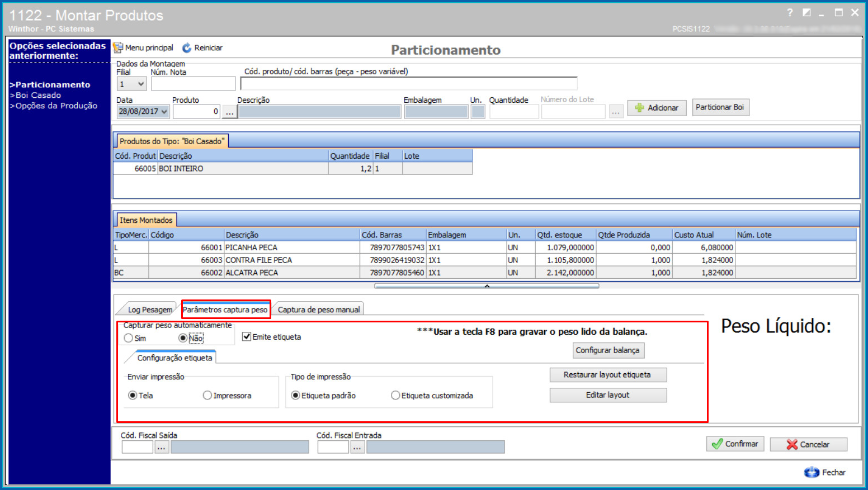Click the window help question mark icon
868x490 pixels.
[790, 13]
